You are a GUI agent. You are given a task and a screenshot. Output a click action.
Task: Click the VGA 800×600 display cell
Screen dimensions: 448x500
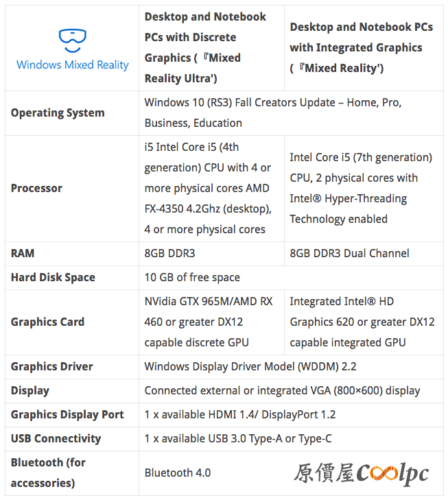pos(291,391)
